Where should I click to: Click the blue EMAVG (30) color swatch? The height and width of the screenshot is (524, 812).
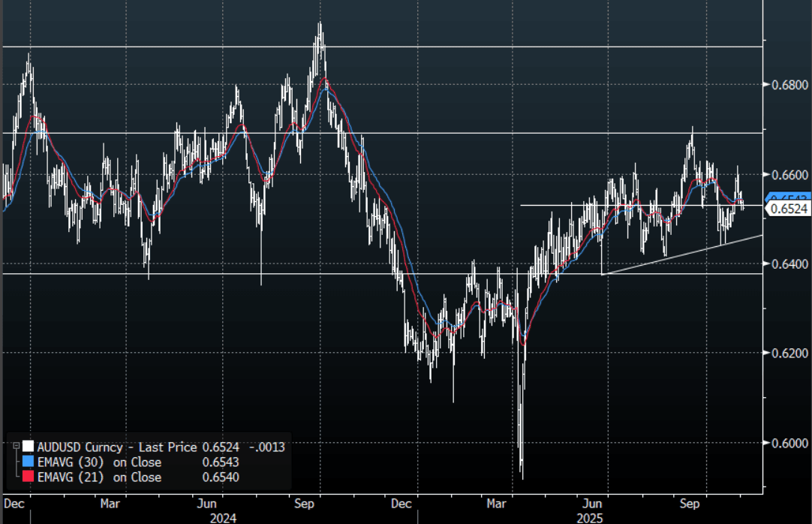pyautogui.click(x=29, y=462)
